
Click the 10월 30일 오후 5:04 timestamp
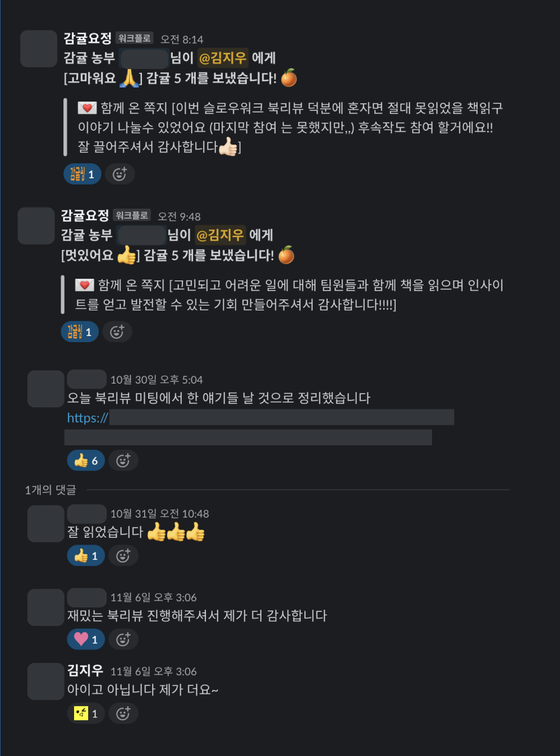click(157, 380)
